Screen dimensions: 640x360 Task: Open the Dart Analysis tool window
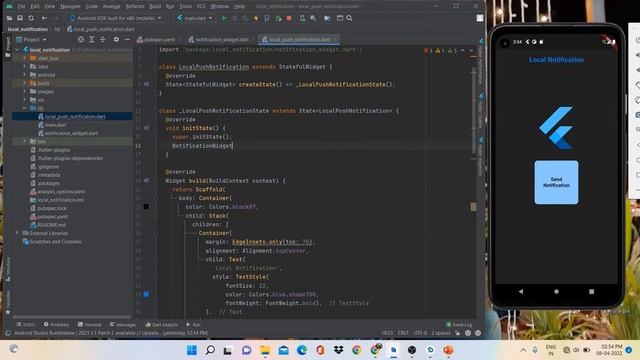pyautogui.click(x=161, y=324)
